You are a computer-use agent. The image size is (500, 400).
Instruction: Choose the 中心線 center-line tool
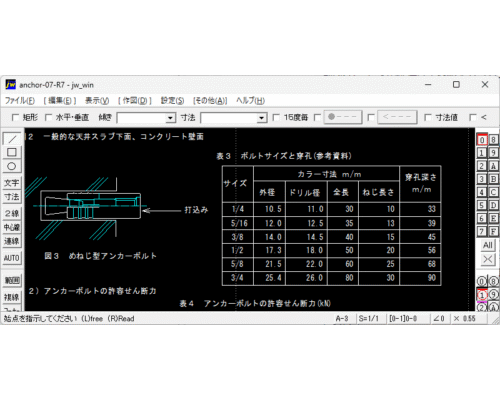[x=12, y=227]
